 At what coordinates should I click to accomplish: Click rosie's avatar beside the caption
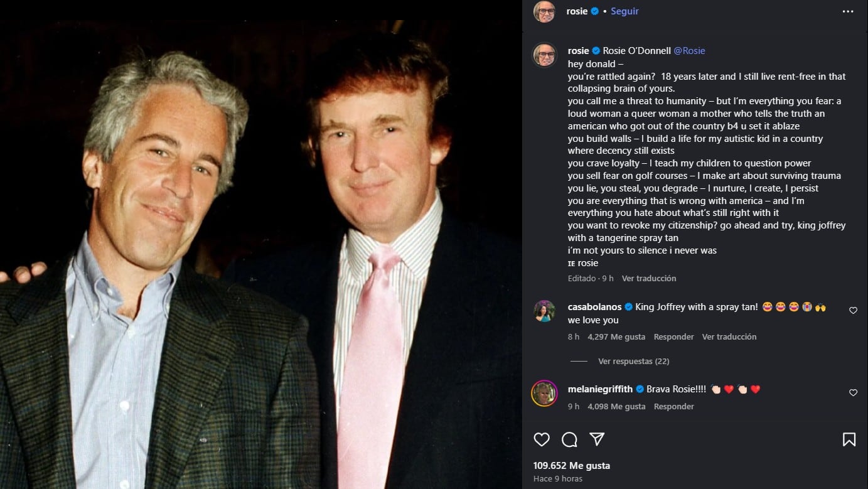click(x=544, y=55)
